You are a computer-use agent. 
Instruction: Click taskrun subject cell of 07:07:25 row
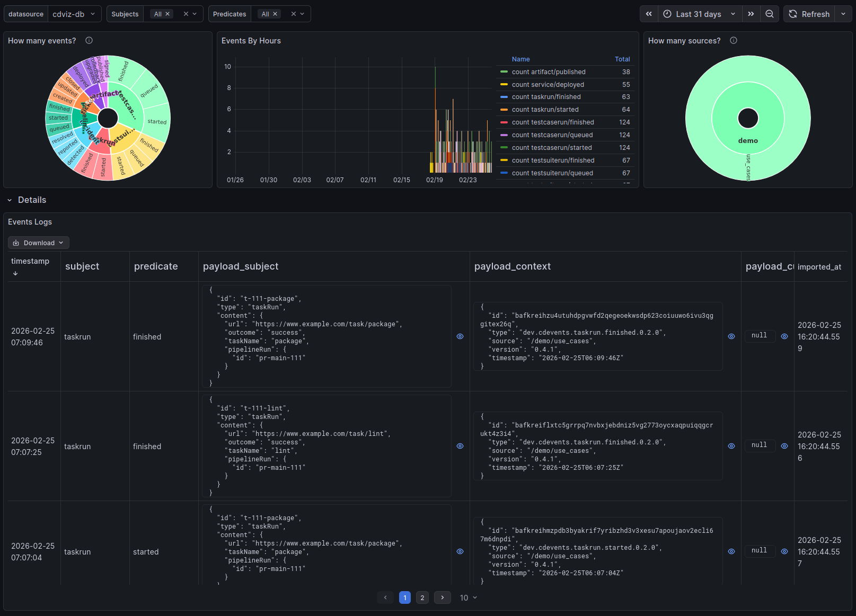point(77,447)
